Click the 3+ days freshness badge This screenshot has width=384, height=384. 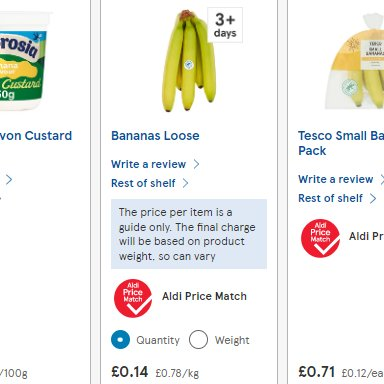pos(225,25)
